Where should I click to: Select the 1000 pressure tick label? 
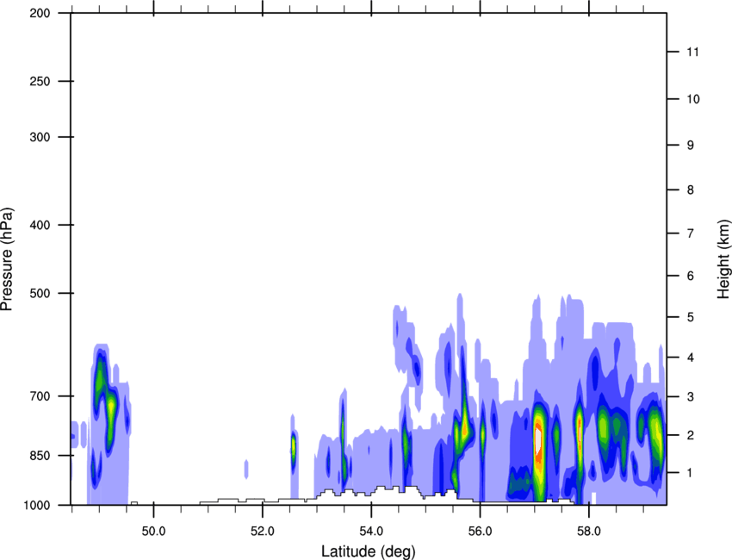(36, 505)
